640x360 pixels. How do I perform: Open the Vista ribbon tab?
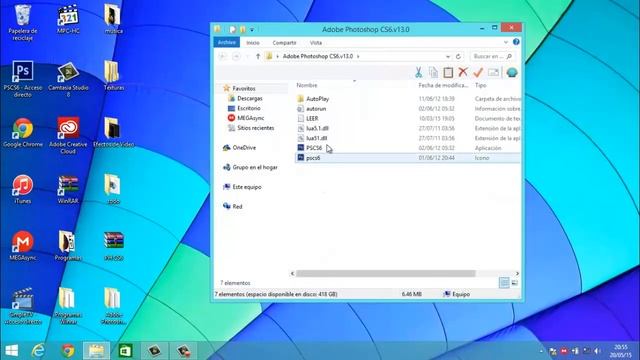pyautogui.click(x=316, y=42)
